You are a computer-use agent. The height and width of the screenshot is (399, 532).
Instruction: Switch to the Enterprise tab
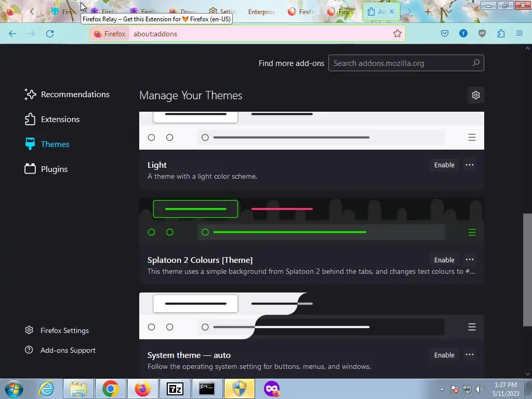pos(261,12)
